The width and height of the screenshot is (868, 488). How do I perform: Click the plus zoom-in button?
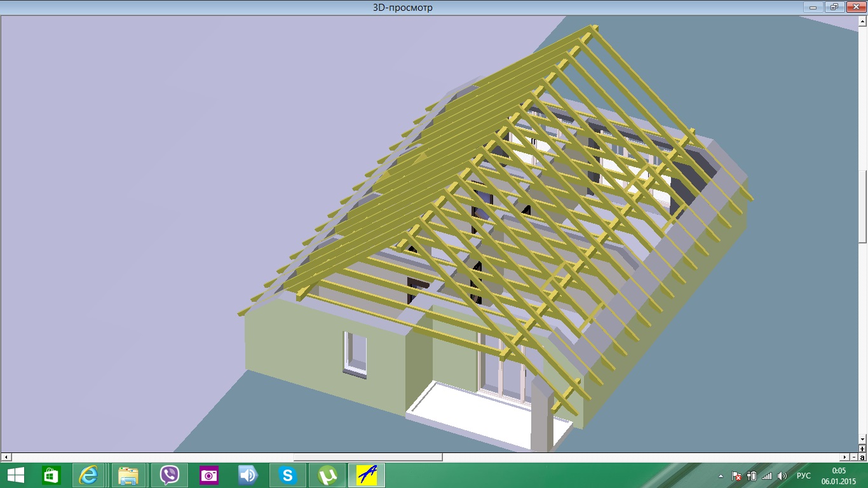[x=862, y=449]
